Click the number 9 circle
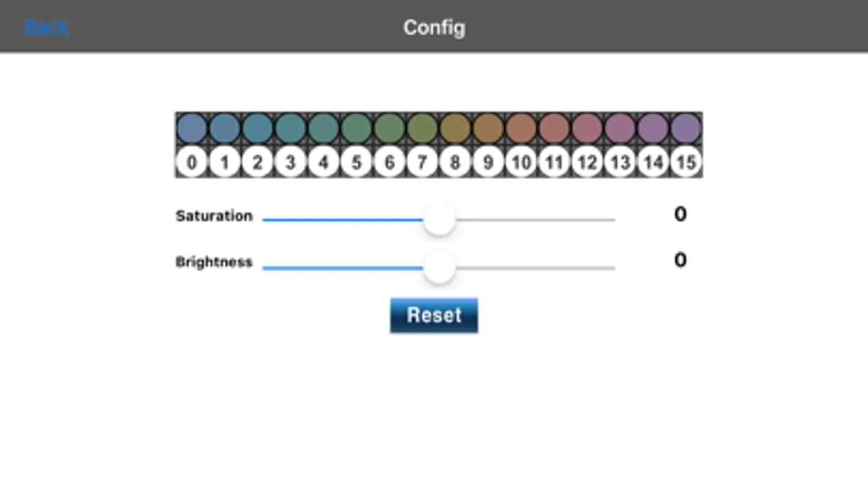This screenshot has height=489, width=868. coord(488,162)
